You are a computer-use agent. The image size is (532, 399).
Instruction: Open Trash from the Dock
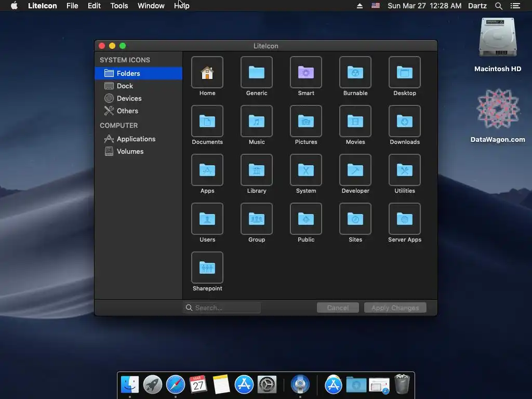click(402, 384)
